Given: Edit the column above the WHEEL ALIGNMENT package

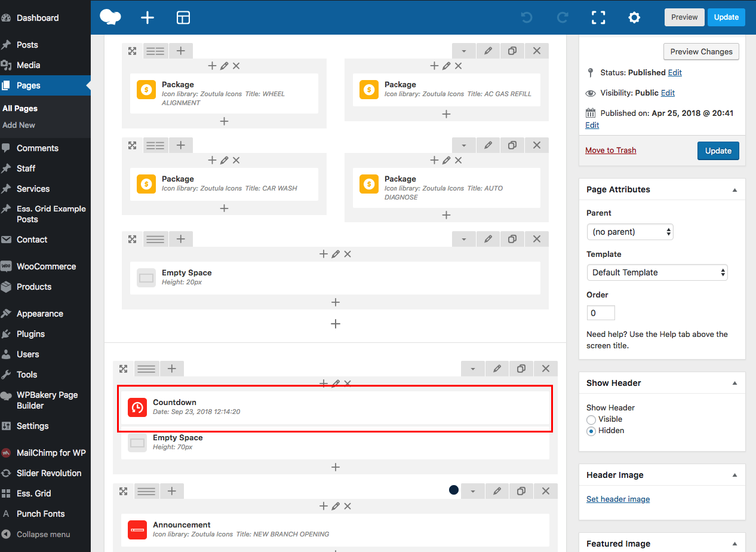Looking at the screenshot, I should pos(224,66).
